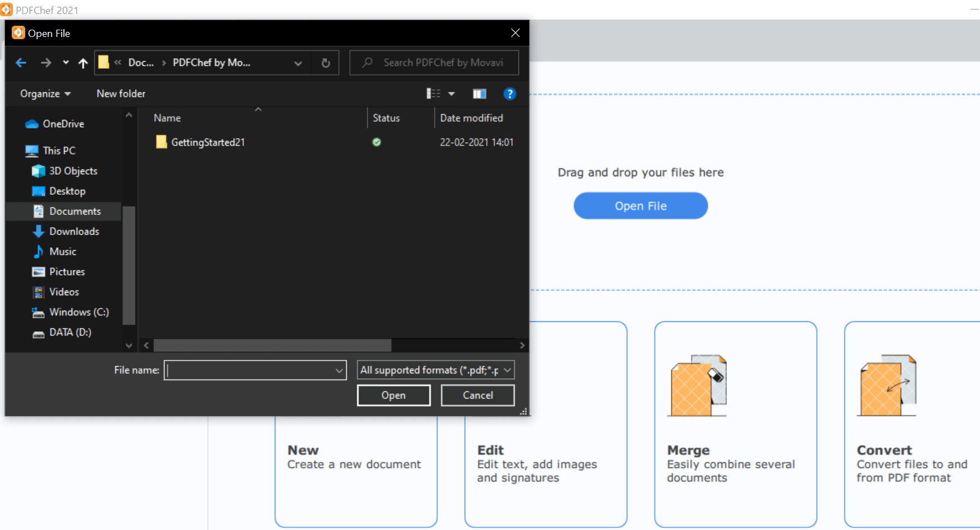Click the refresh icon in the address bar
Screen dimensions: 980x530
point(325,63)
